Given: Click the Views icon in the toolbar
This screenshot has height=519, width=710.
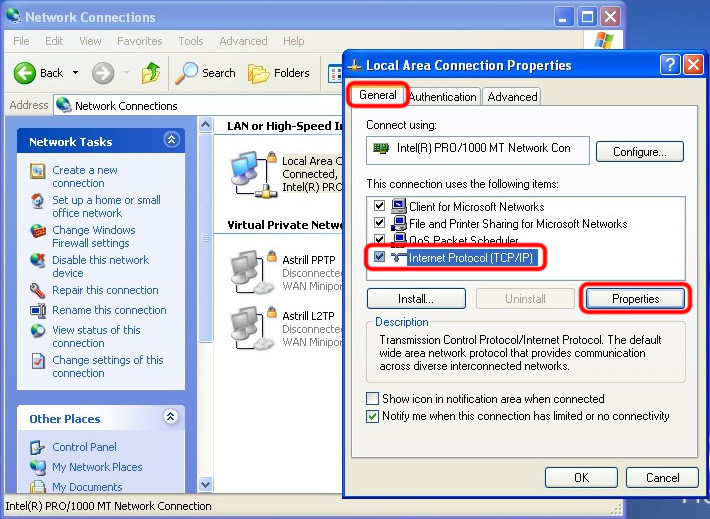Looking at the screenshot, I should tap(336, 74).
